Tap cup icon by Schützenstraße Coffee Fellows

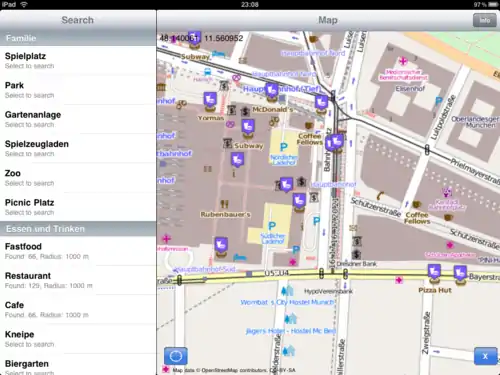click(416, 204)
